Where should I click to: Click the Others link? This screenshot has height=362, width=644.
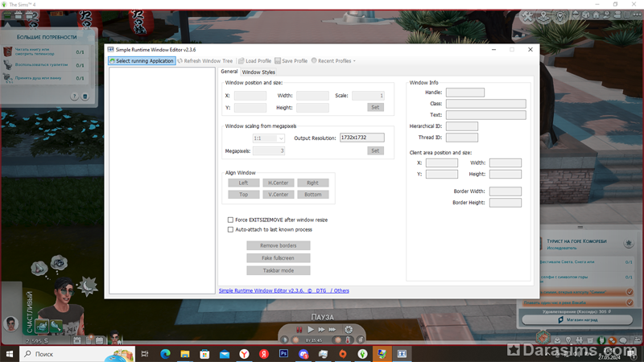341,290
